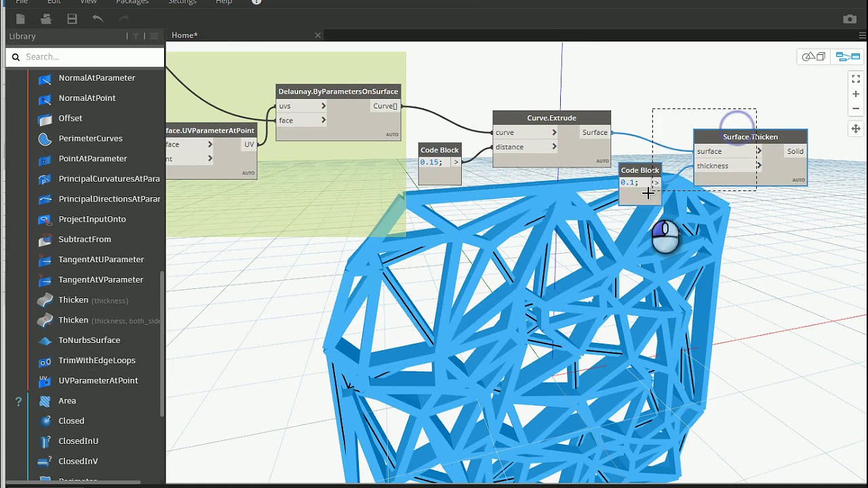868x488 pixels.
Task: Click the Zoom to Fit icon
Action: (856, 79)
